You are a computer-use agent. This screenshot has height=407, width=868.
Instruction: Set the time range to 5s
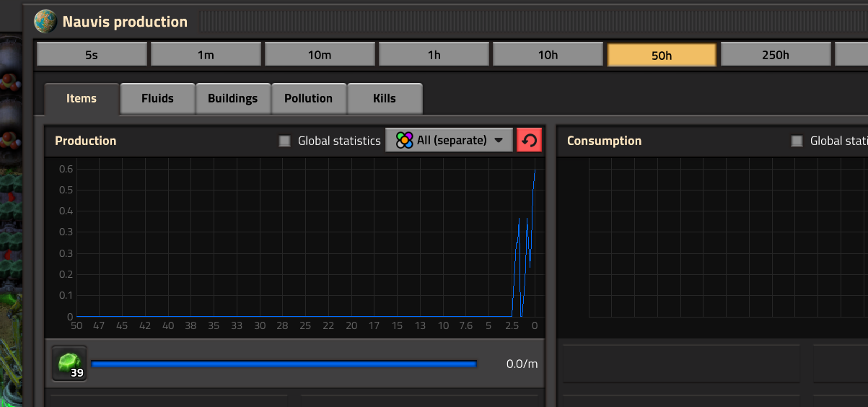(x=92, y=55)
